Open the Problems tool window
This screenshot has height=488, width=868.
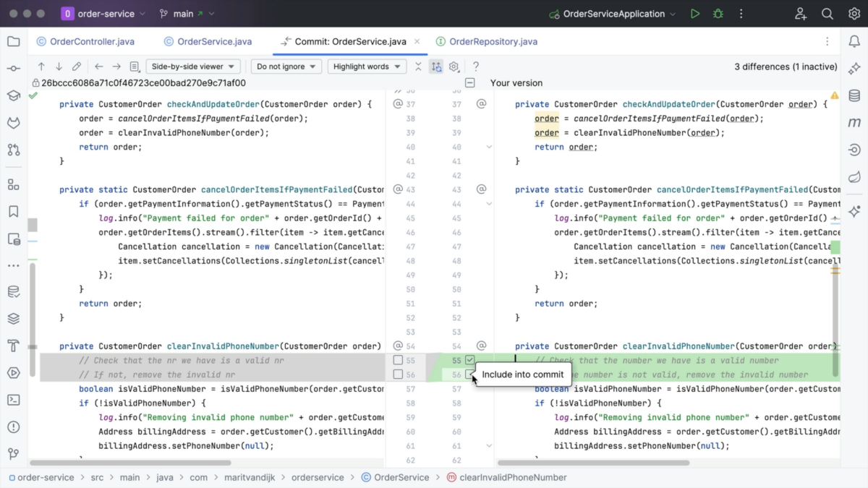(14, 427)
